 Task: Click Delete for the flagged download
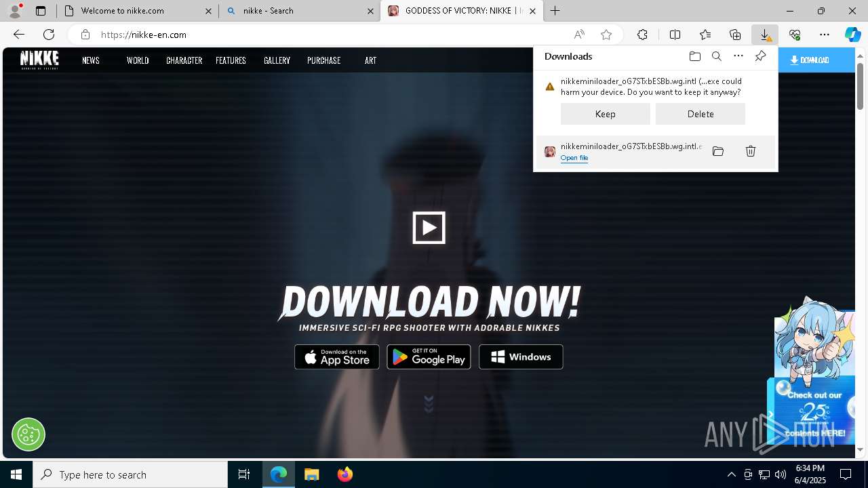701,114
